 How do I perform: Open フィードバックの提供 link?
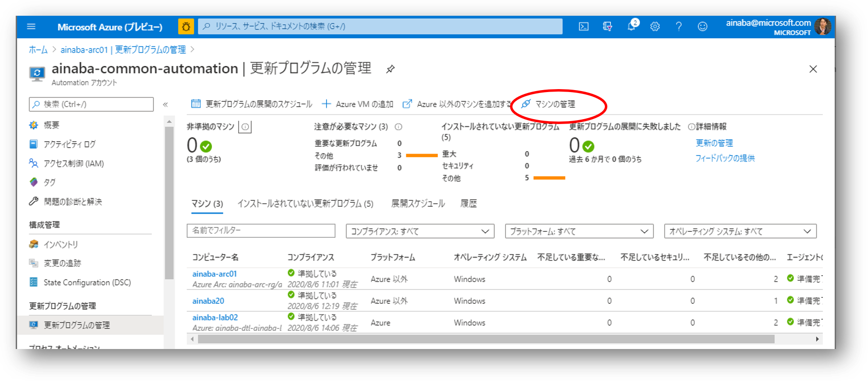(725, 159)
